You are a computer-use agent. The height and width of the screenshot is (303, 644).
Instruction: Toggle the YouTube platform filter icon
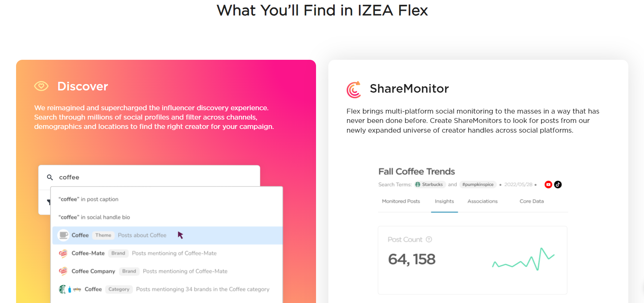point(548,184)
